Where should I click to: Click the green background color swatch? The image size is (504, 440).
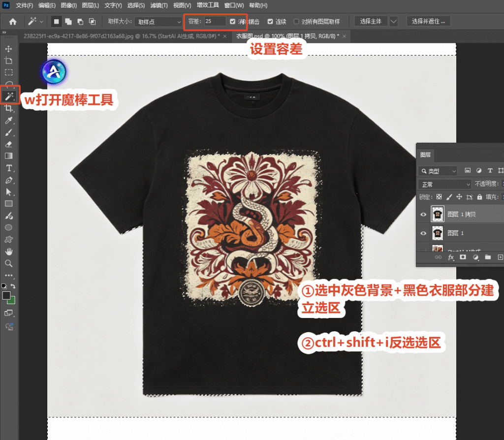12,301
